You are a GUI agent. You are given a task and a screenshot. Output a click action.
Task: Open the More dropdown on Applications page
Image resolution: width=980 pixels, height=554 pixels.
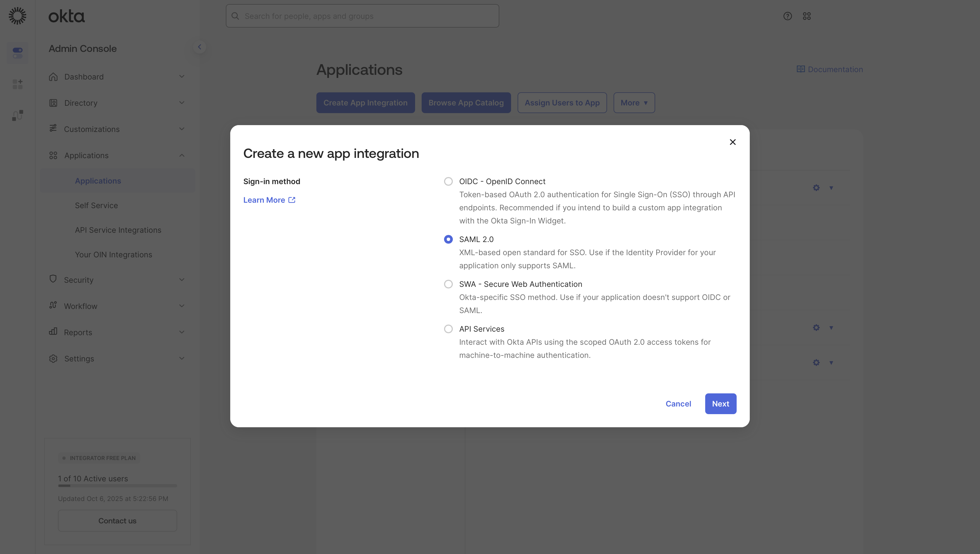pyautogui.click(x=634, y=103)
